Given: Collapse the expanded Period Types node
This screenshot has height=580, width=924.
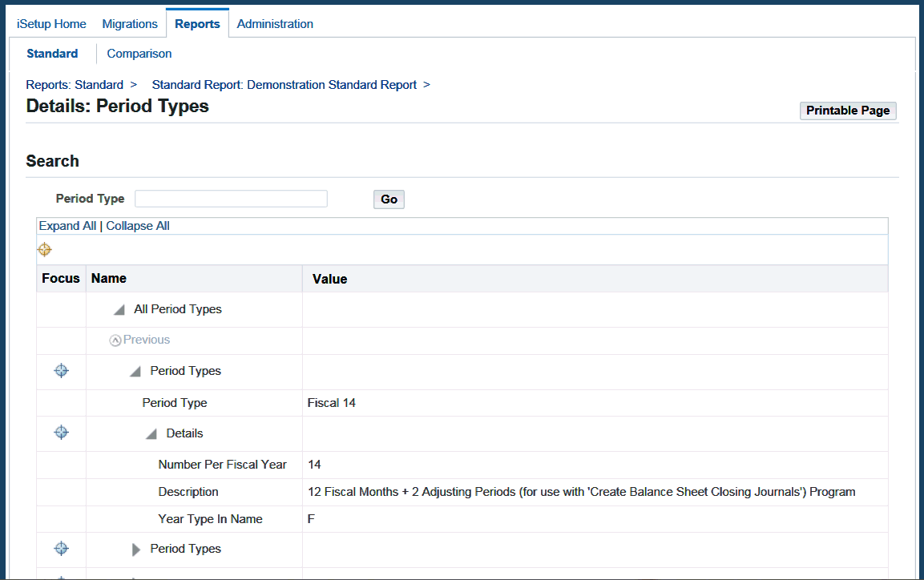Looking at the screenshot, I should 135,372.
